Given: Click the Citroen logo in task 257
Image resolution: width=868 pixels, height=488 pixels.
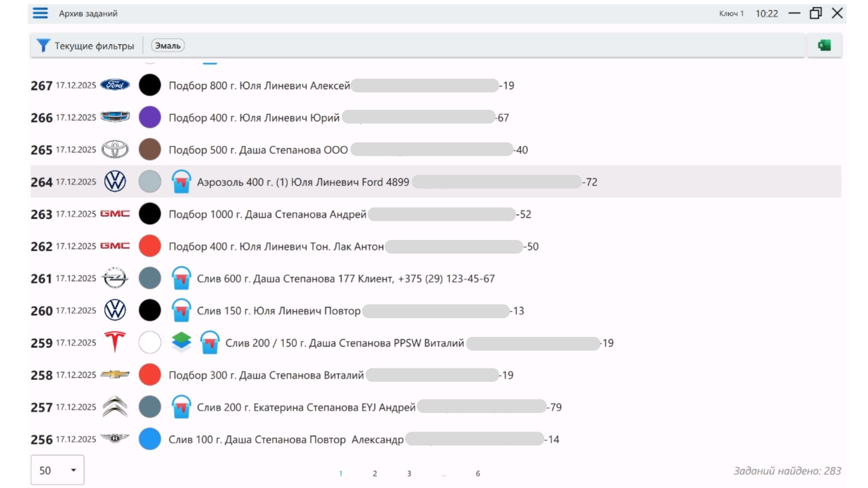Looking at the screenshot, I should click(x=115, y=407).
